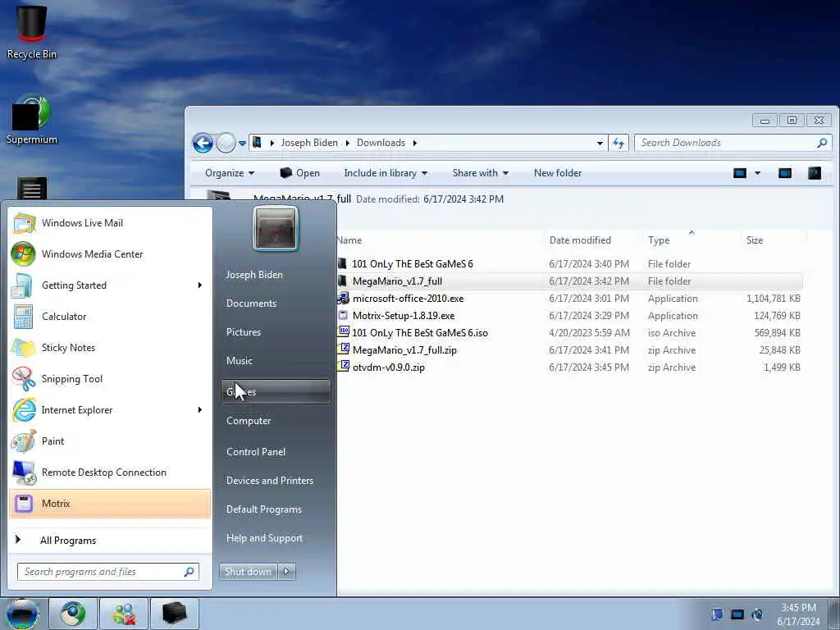Open shut down options arrow
Viewport: 840px width, 630px height.
point(286,572)
